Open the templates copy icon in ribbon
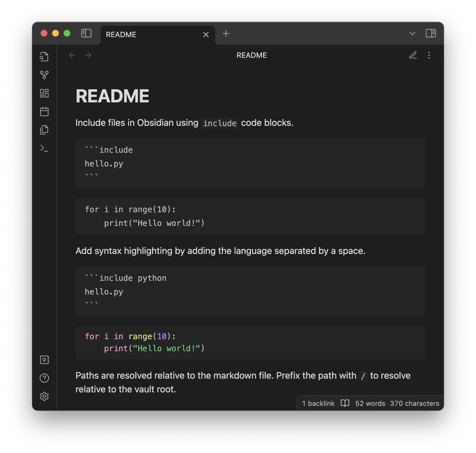This screenshot has width=476, height=453. 44,130
